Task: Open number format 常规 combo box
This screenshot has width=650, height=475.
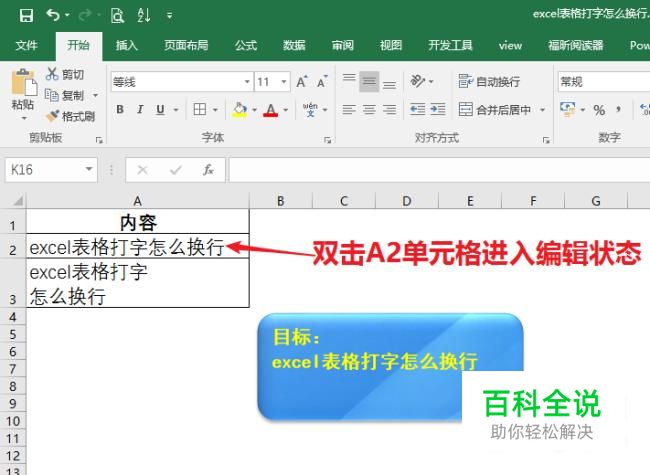Action: pos(603,82)
